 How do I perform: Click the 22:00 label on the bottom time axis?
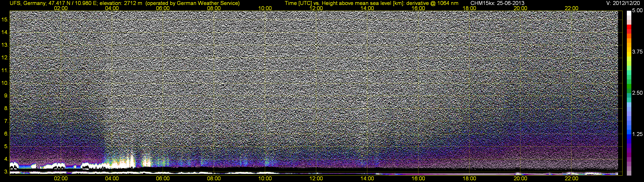[x=571, y=179]
